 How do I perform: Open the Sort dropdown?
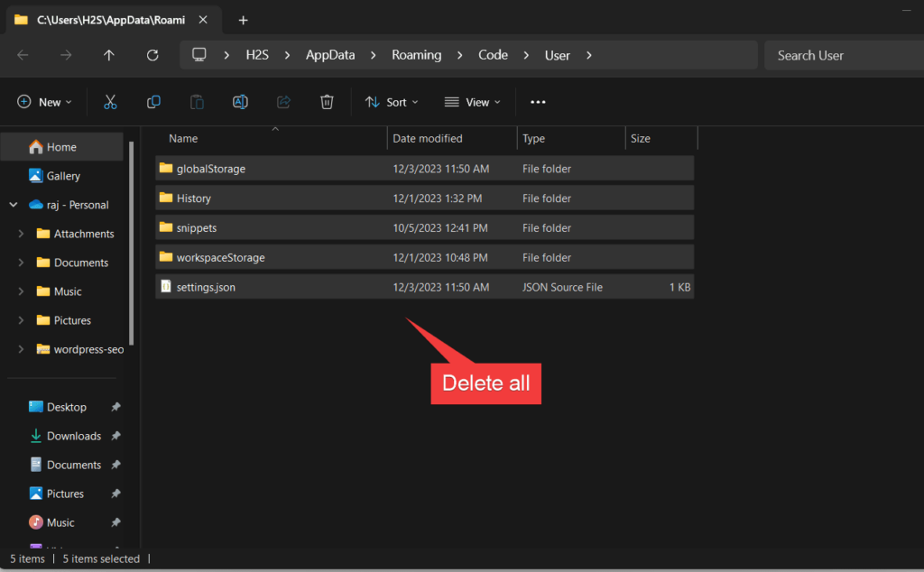[391, 102]
